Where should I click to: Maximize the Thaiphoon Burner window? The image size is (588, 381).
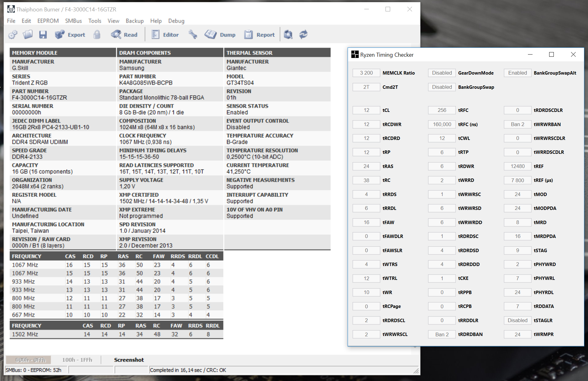388,9
